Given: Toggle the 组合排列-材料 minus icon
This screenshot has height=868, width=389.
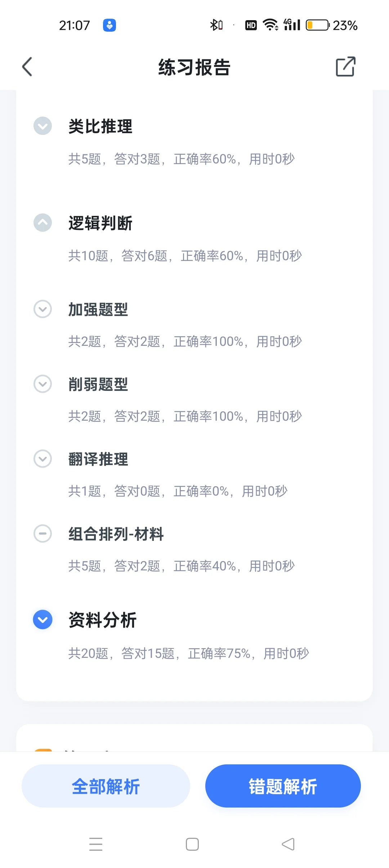Looking at the screenshot, I should [x=43, y=534].
